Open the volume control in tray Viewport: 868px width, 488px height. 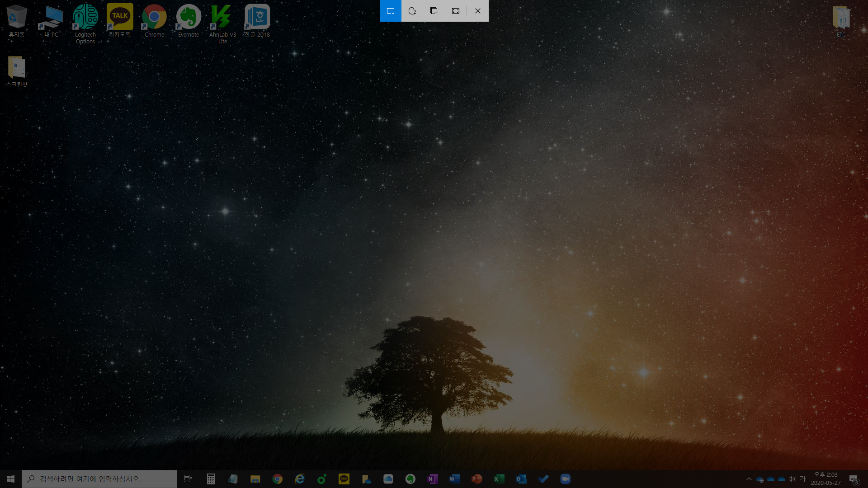click(792, 479)
